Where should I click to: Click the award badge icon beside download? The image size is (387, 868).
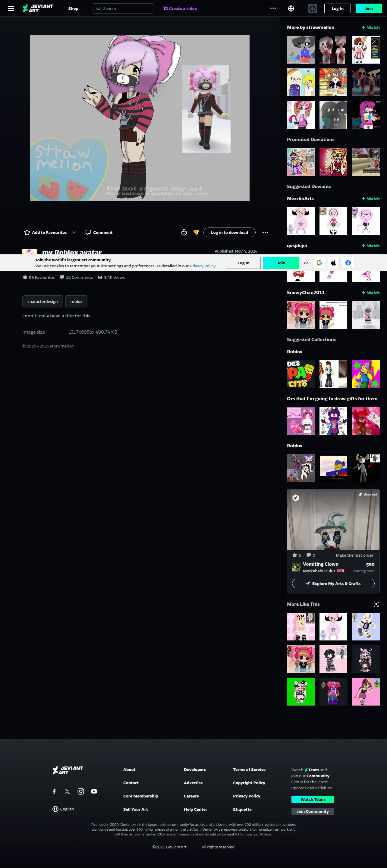point(184,232)
